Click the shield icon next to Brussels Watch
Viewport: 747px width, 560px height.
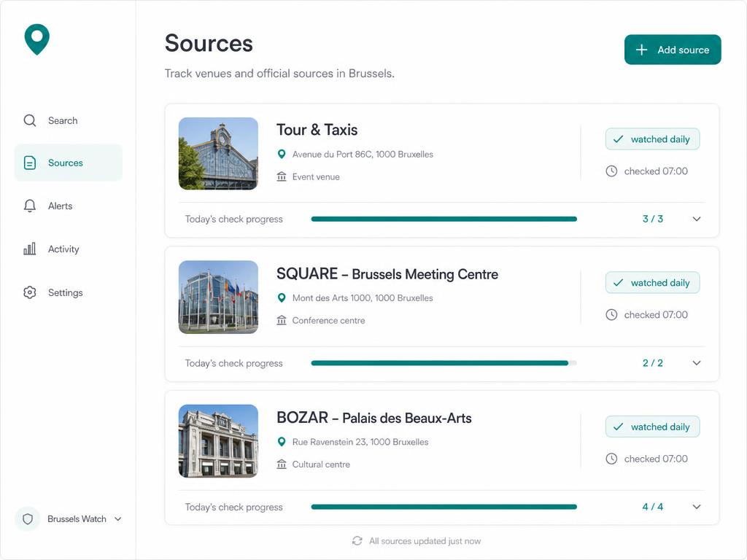tap(28, 519)
